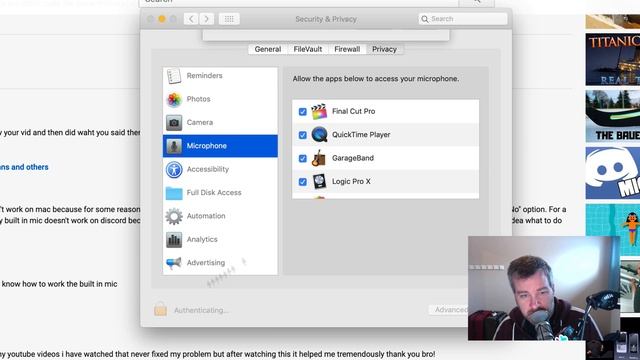Image resolution: width=640 pixels, height=360 pixels.
Task: Switch to the FileVault tab
Action: pos(308,49)
